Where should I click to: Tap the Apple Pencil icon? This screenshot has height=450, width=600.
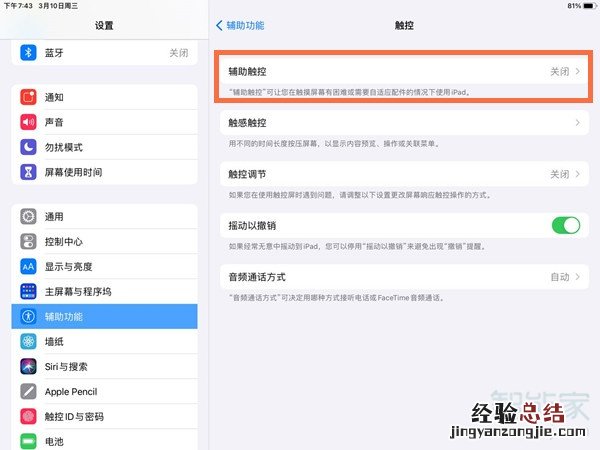28,391
